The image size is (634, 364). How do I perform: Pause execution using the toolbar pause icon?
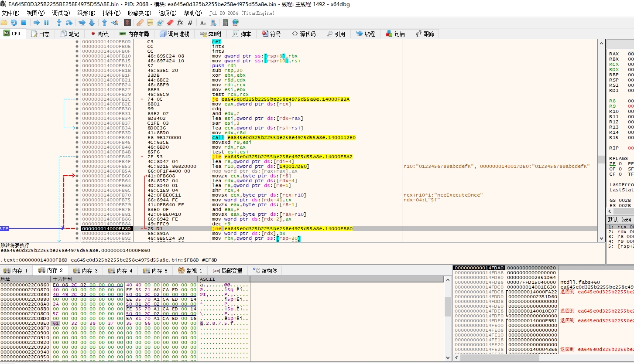[x=46, y=23]
